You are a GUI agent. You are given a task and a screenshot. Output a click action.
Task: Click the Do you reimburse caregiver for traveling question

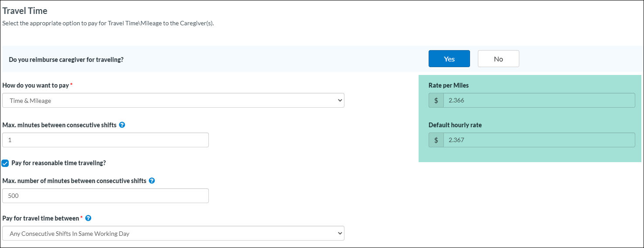[x=66, y=59]
